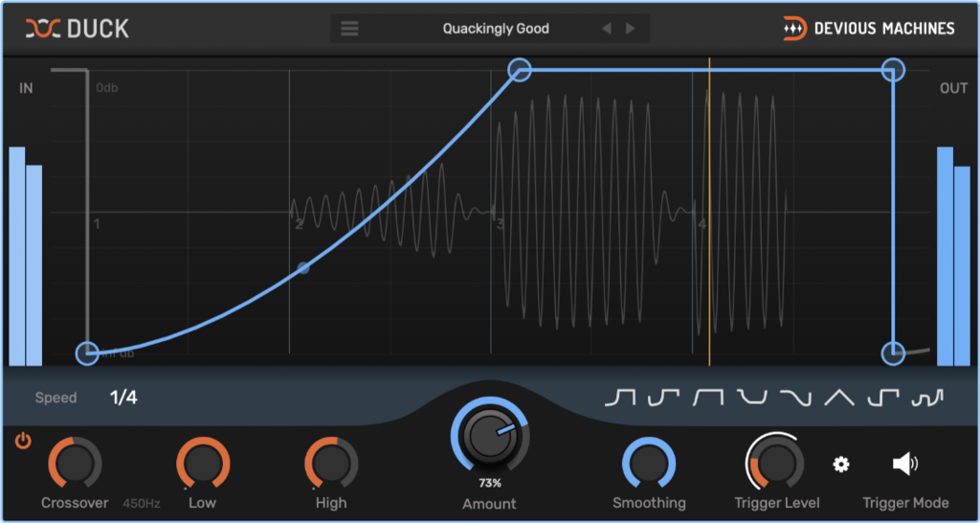Click the Trigger Mode label

click(x=905, y=503)
